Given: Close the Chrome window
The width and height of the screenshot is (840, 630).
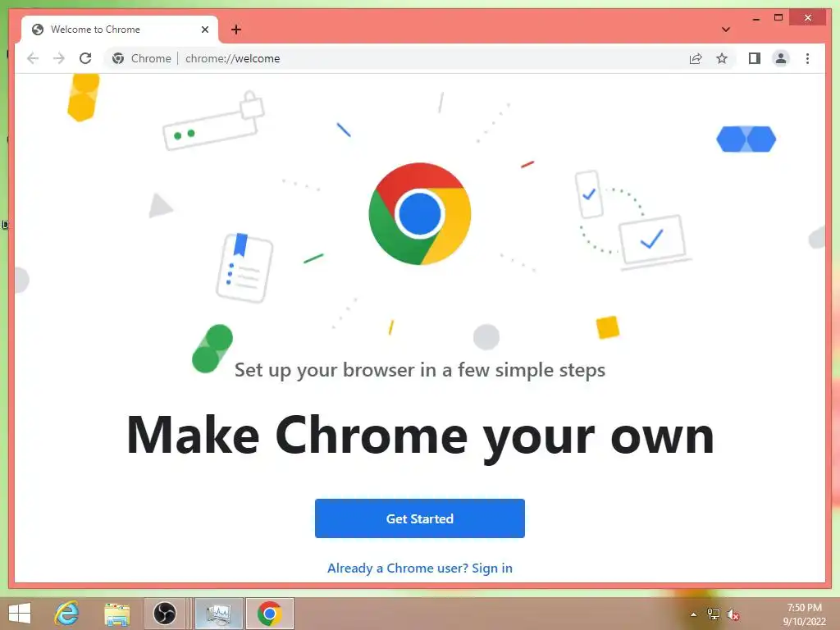Looking at the screenshot, I should point(808,18).
